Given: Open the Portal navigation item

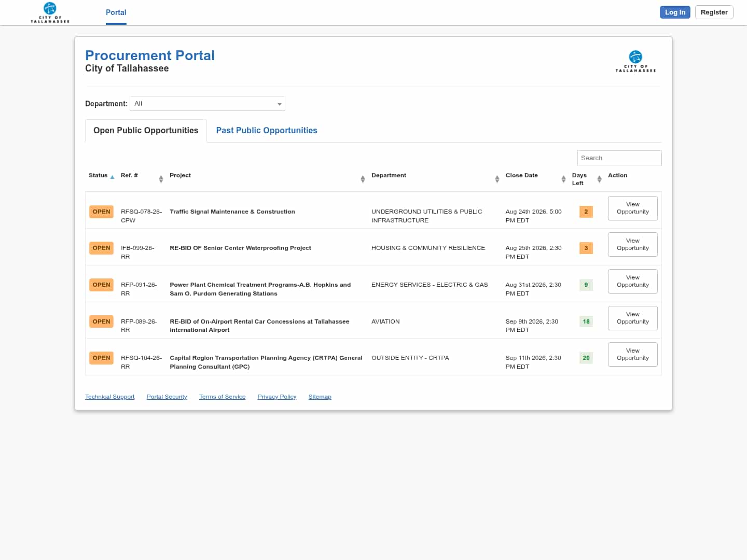Looking at the screenshot, I should (116, 12).
